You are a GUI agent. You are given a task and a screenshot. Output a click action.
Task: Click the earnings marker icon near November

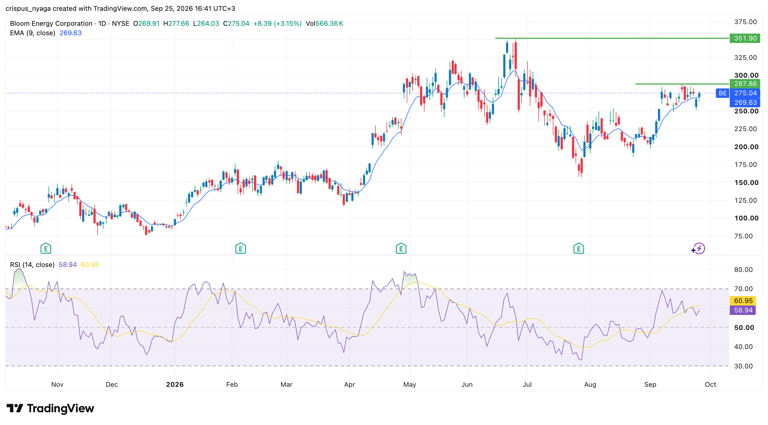46,249
